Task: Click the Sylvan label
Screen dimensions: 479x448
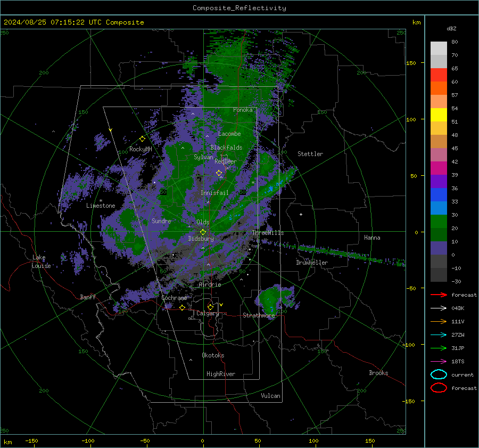Action: coord(203,157)
